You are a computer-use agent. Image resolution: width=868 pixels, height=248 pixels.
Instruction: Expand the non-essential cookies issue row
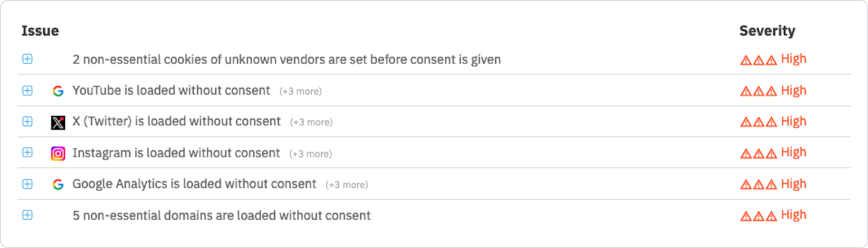point(27,59)
